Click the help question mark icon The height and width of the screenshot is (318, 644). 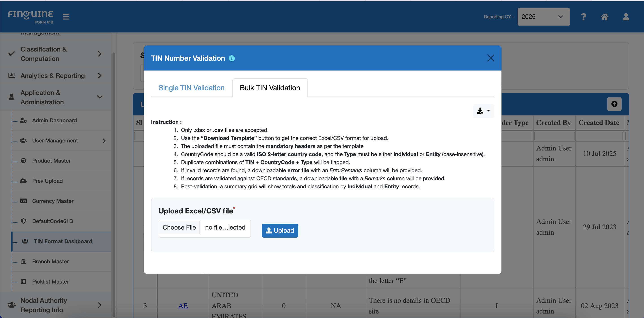coord(583,17)
